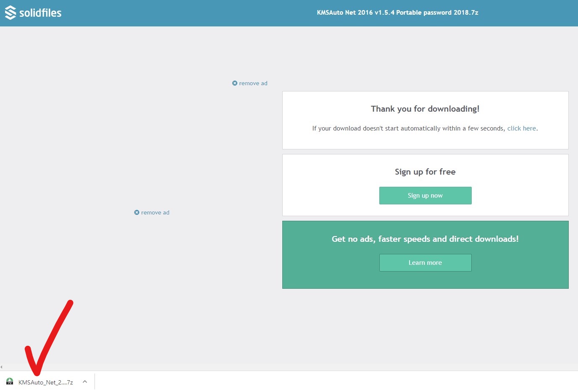Viewport: 578px width, 392px height.
Task: Open the downloaded KMSAuto_Net 7z file
Action: pos(46,382)
